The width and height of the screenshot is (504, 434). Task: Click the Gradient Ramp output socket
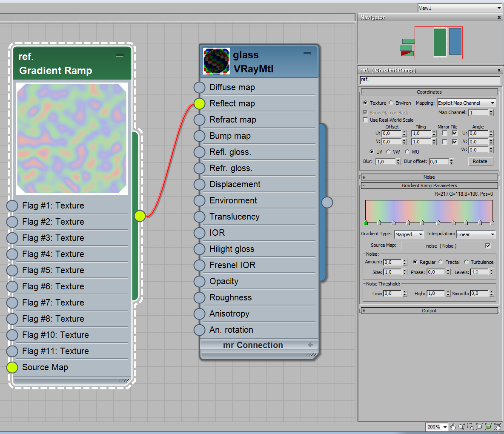pyautogui.click(x=140, y=216)
